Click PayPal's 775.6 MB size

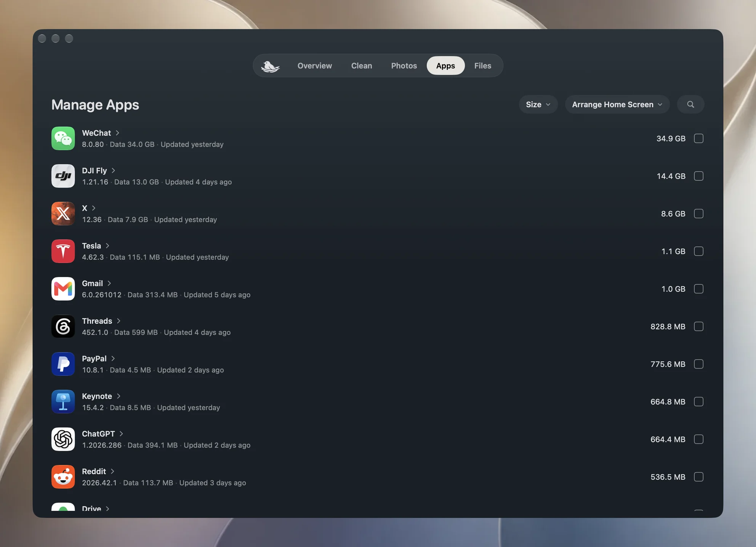[668, 364]
